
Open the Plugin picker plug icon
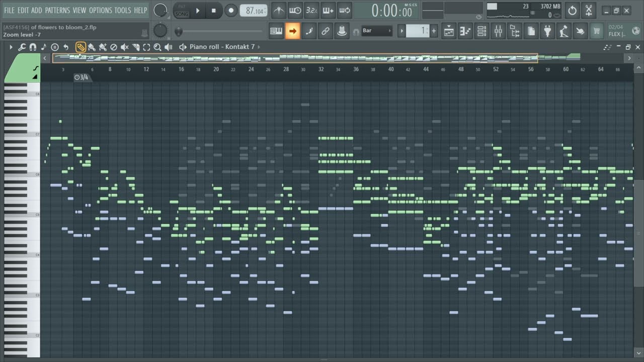(x=547, y=31)
